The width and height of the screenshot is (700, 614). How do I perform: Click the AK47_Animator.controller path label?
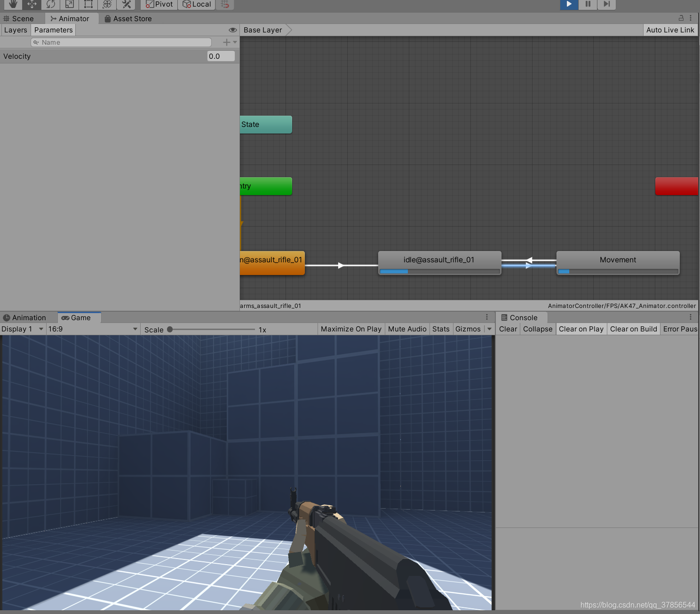point(622,306)
